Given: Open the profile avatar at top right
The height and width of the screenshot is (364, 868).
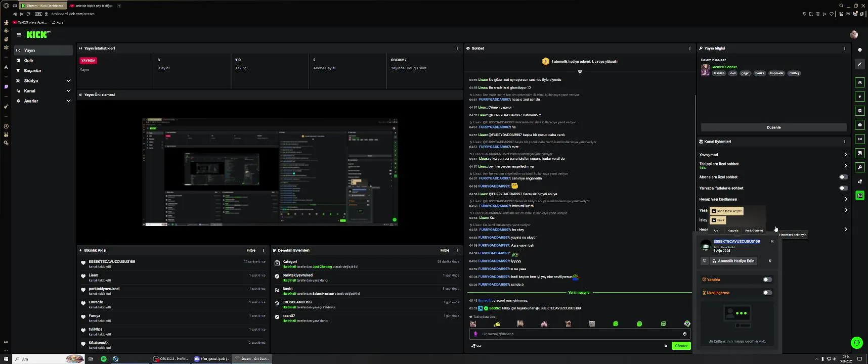Looking at the screenshot, I should click(854, 35).
